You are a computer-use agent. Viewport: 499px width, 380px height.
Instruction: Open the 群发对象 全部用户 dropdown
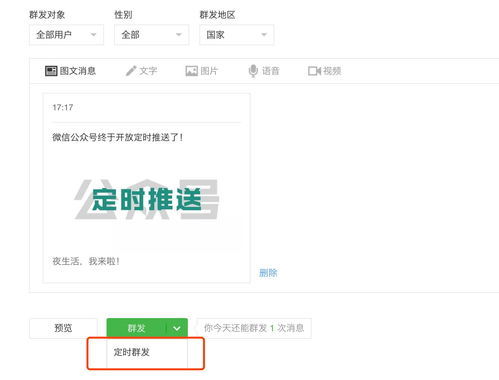click(66, 35)
